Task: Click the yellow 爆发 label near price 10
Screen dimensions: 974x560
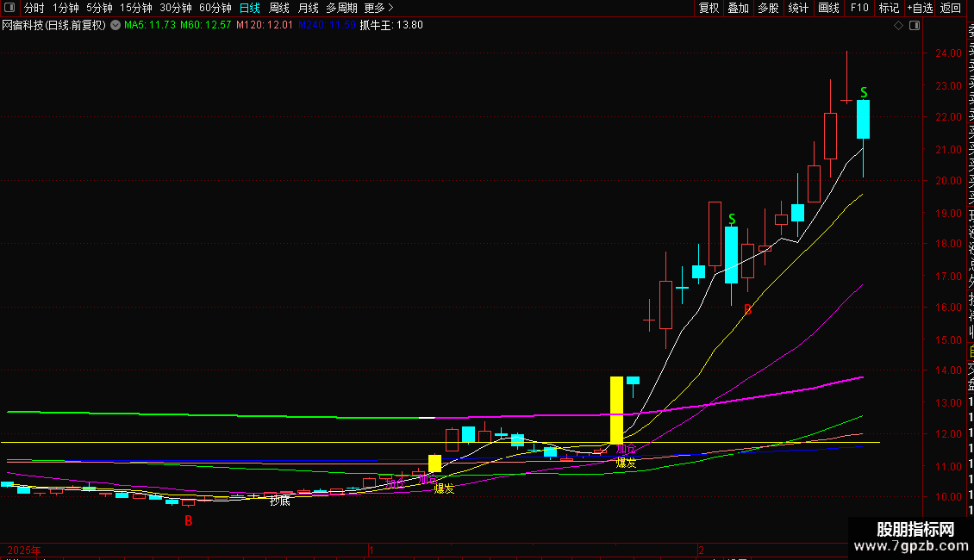Action: coord(444,488)
